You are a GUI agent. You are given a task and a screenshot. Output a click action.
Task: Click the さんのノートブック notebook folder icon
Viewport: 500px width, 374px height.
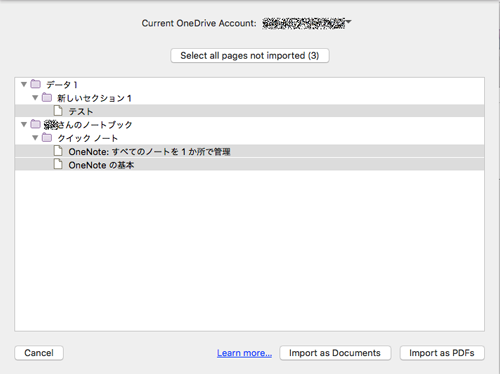[x=35, y=124]
